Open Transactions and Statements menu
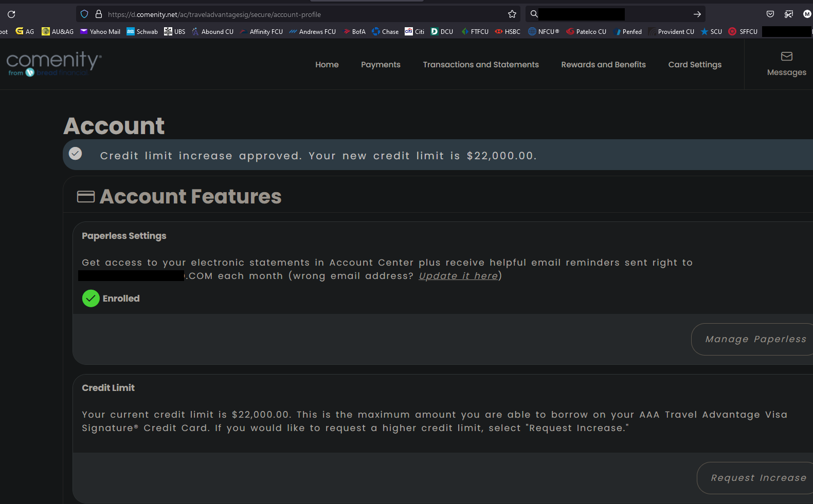 pyautogui.click(x=481, y=65)
